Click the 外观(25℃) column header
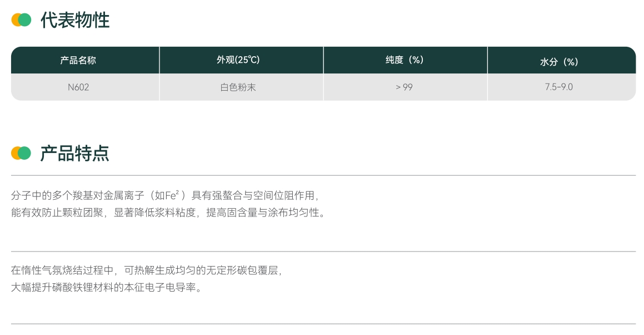Screen dimensions: 644x335 point(238,60)
